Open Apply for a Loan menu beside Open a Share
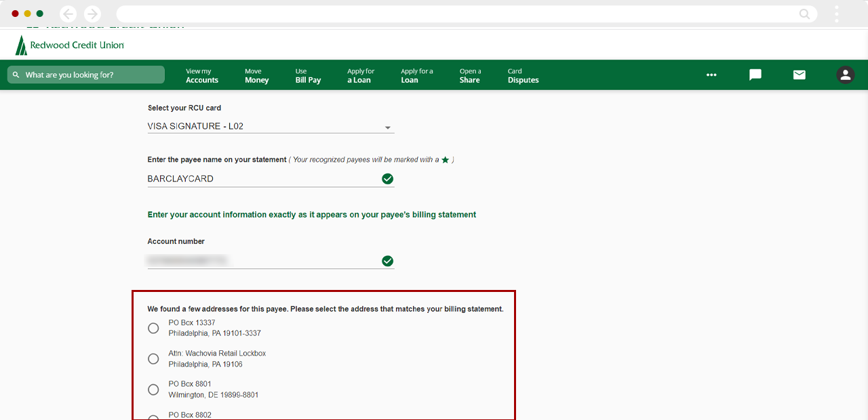 coord(416,75)
